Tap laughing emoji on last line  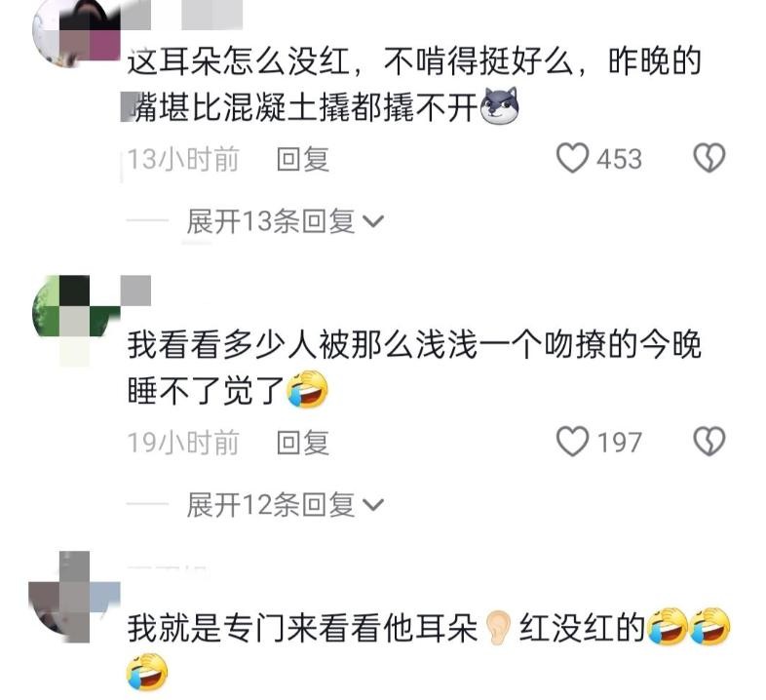pyautogui.click(x=147, y=672)
